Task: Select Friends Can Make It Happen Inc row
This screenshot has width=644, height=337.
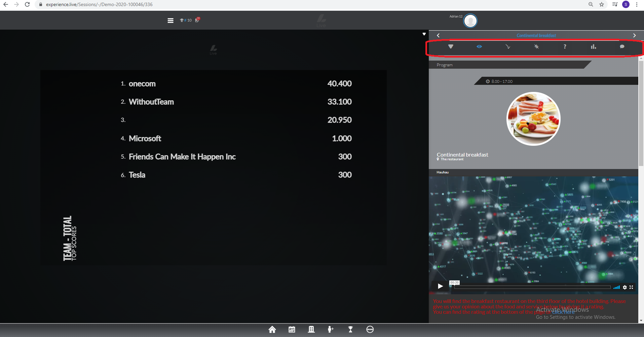Action: 236,157
